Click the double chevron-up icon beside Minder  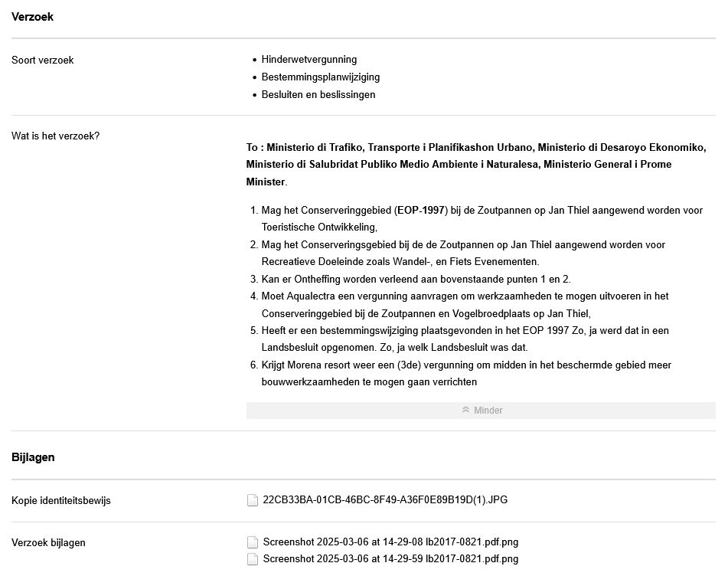pyautogui.click(x=465, y=411)
